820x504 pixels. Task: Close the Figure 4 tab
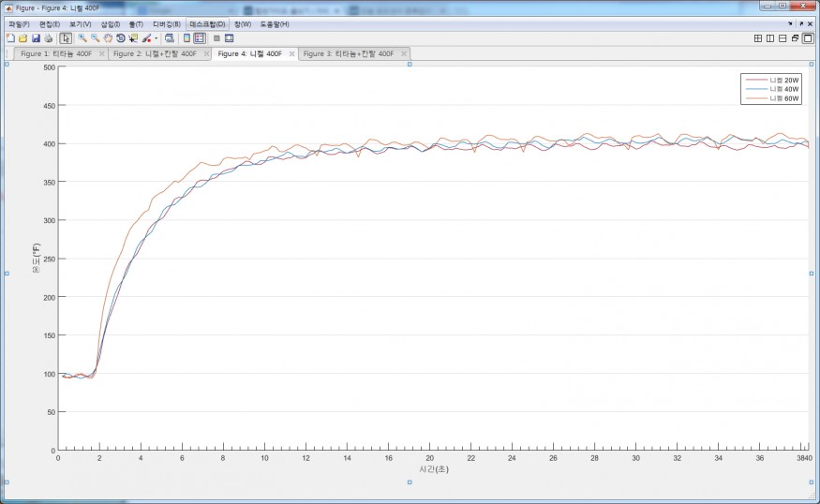(291, 53)
